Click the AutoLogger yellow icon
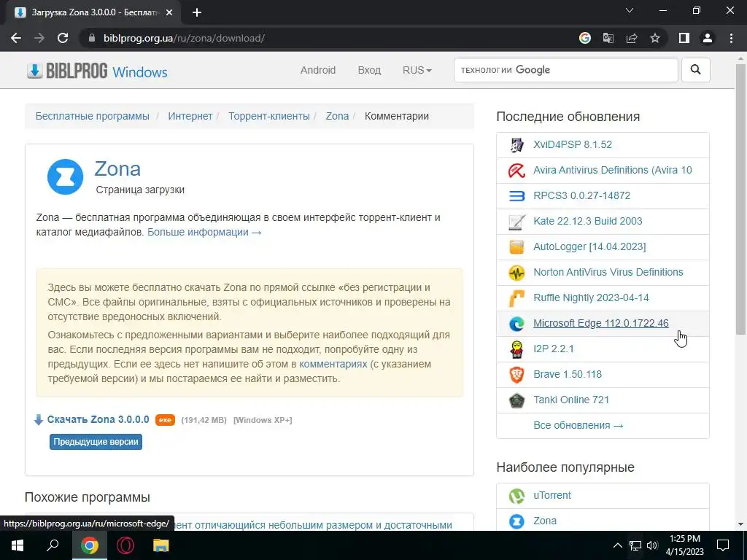Image resolution: width=747 pixels, height=560 pixels. point(516,246)
